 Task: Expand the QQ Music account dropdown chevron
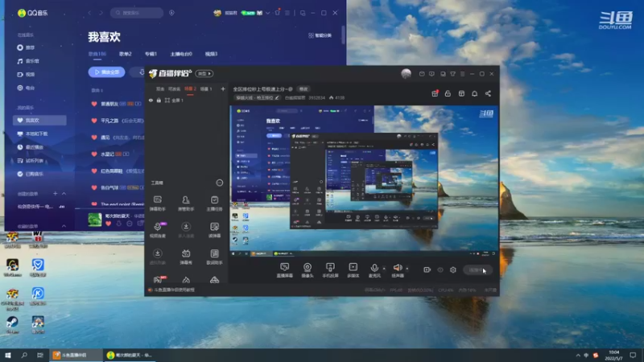coord(268,13)
